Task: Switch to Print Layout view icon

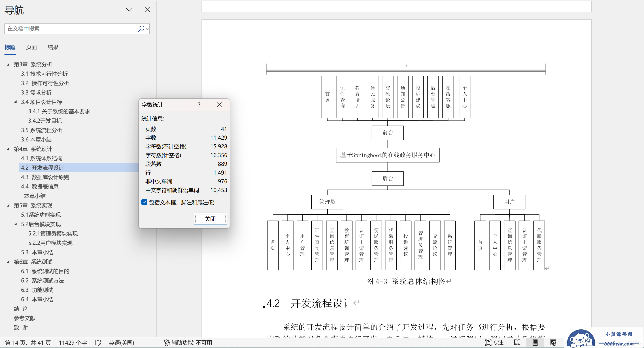Action: [x=535, y=342]
